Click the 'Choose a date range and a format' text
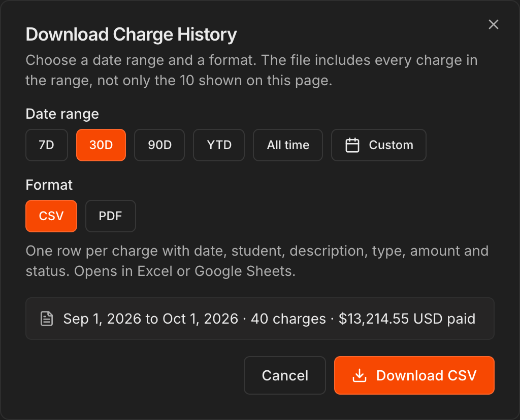Screen dimensions: 520x420 pyautogui.click(x=141, y=60)
